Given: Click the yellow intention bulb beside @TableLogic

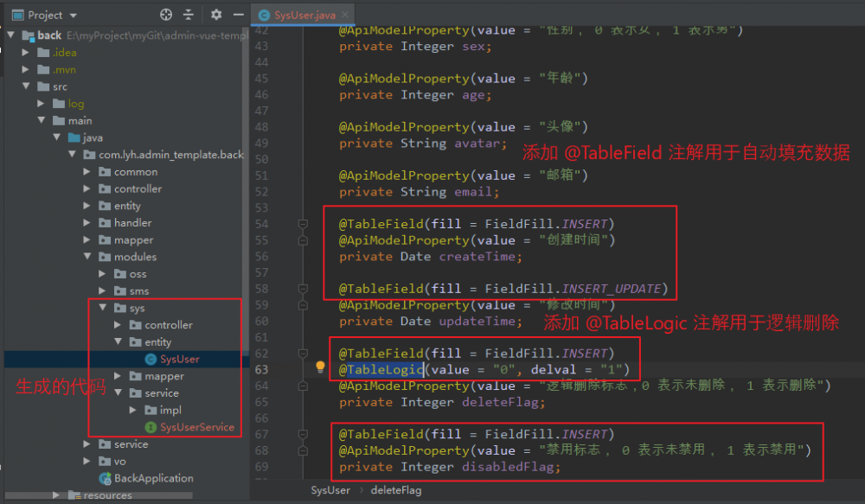Looking at the screenshot, I should click(x=320, y=367).
